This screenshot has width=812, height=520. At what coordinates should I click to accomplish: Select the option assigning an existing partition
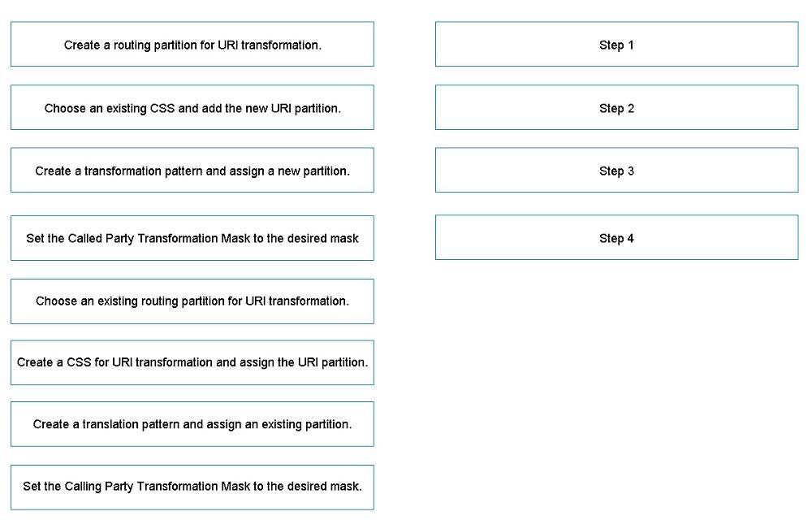tap(192, 424)
